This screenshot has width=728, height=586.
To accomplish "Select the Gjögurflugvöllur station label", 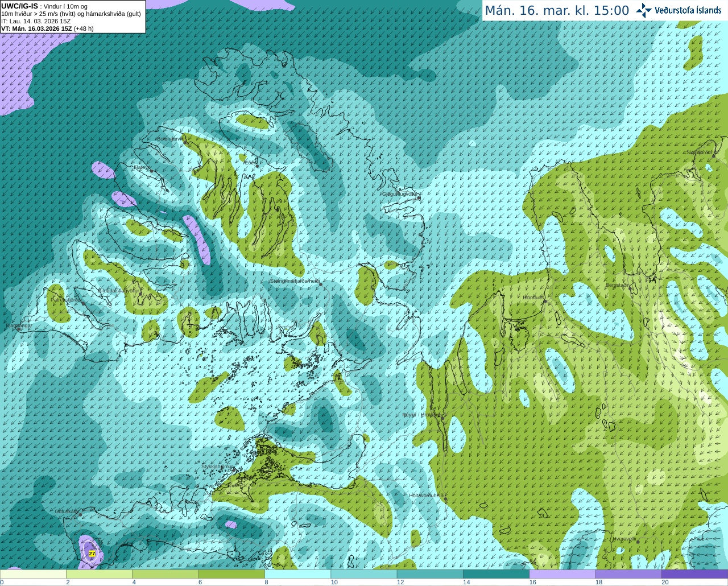I will (400, 194).
